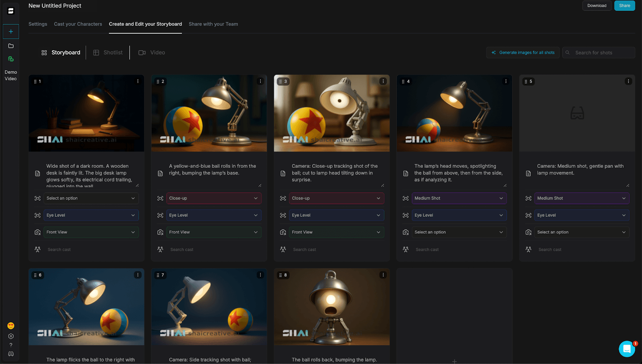Screen dimensions: 642x364
Task: Open three-dot menu on shot 3
Action: (383, 81)
